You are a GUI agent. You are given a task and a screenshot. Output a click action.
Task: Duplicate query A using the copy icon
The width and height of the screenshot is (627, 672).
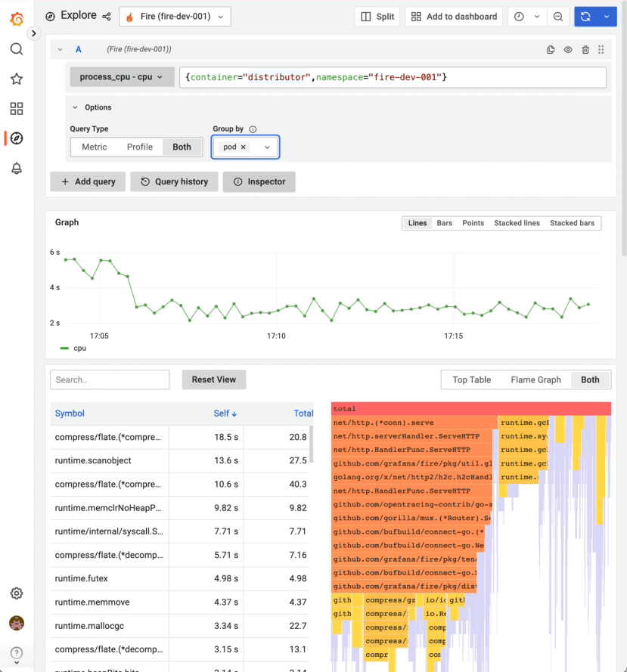[551, 48]
